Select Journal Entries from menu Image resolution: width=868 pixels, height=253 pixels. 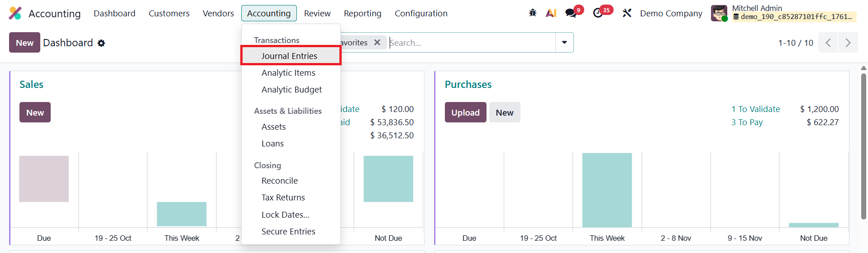(x=289, y=56)
